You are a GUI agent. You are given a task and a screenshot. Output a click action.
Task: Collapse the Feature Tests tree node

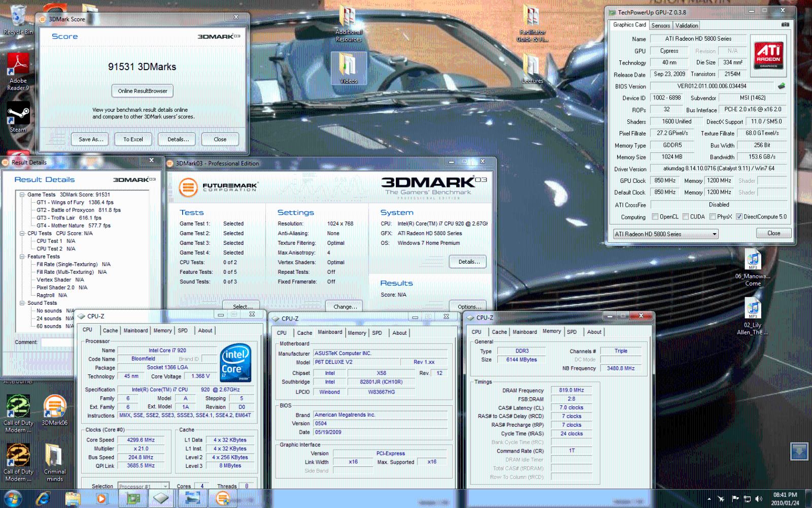pos(22,257)
